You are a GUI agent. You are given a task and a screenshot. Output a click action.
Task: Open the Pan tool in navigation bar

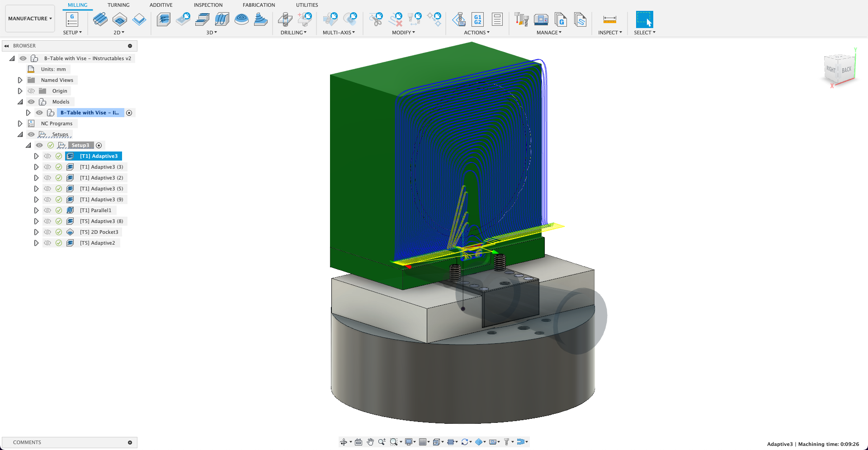pyautogui.click(x=371, y=442)
